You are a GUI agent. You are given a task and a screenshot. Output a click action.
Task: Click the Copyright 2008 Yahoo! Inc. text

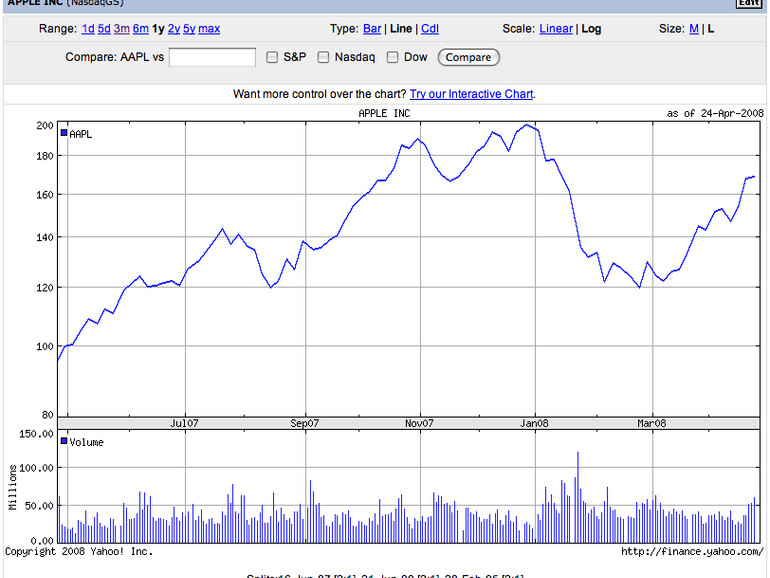point(79,552)
